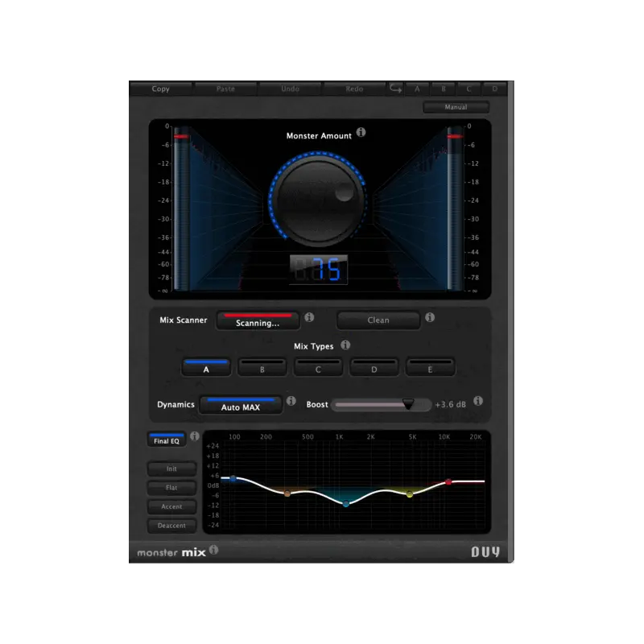Click info icon beside Boost value

(477, 401)
